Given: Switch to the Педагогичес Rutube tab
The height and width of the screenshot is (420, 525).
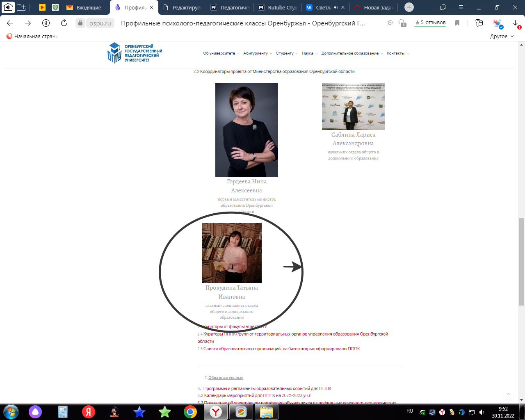Looking at the screenshot, I should (x=230, y=7).
